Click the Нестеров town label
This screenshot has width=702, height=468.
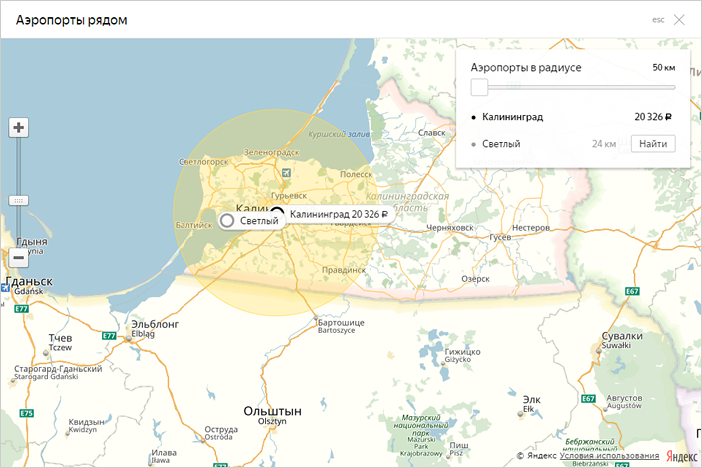point(531,228)
